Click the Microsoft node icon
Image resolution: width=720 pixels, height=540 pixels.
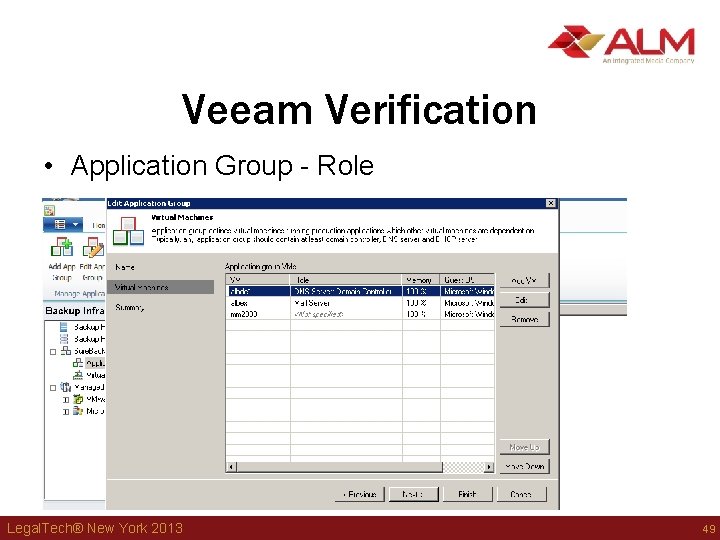[78, 411]
